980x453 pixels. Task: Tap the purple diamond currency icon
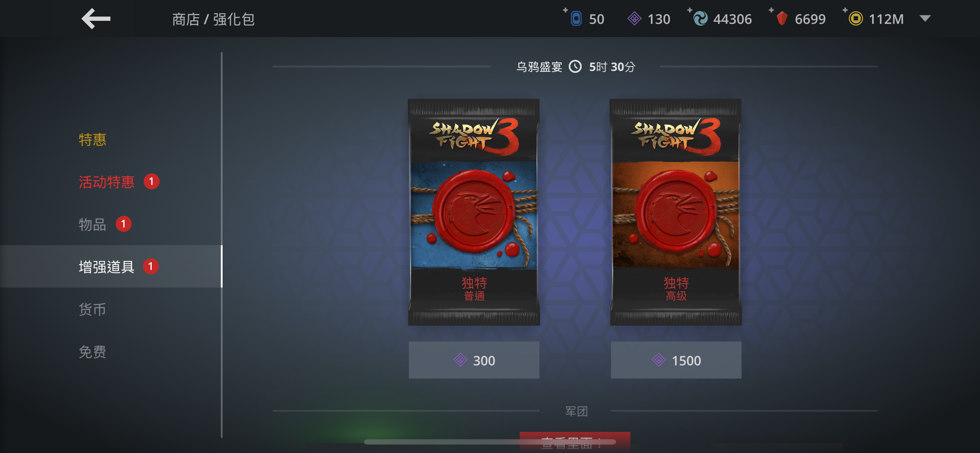click(634, 19)
